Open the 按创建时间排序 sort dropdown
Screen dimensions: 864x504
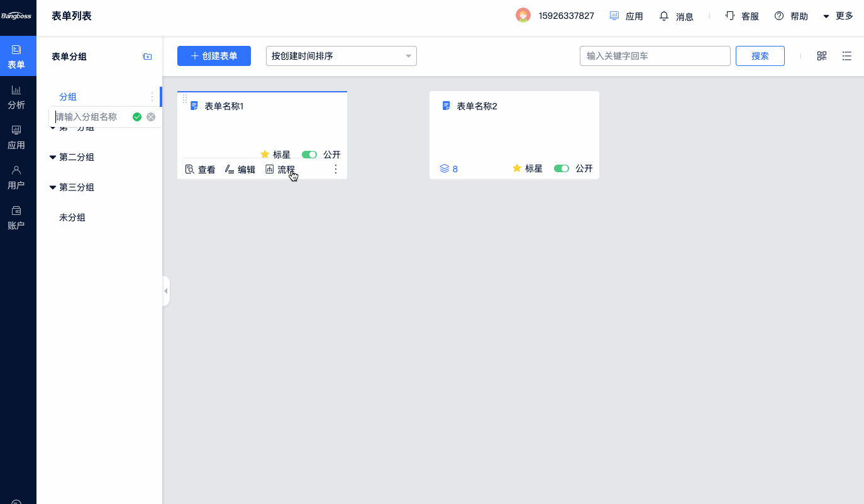click(x=341, y=56)
